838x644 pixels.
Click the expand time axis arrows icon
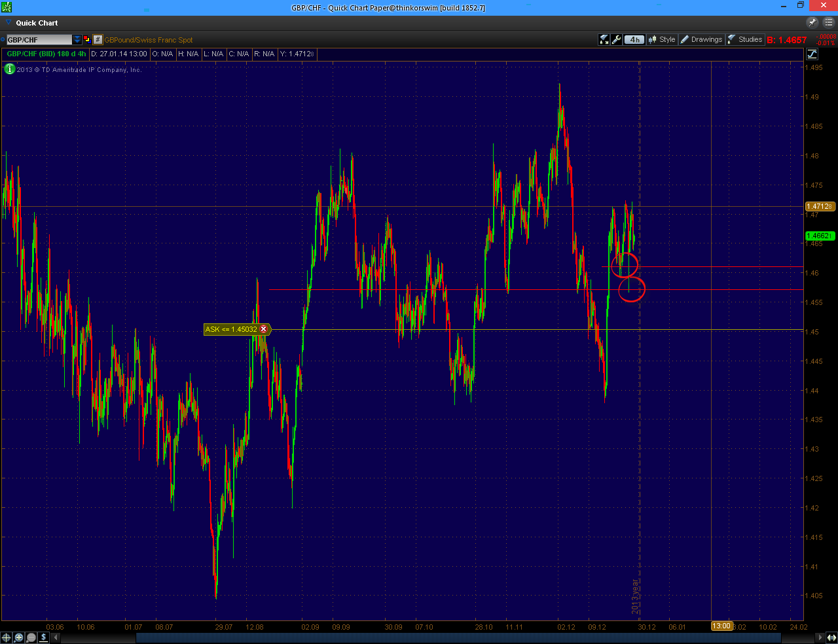(831, 637)
